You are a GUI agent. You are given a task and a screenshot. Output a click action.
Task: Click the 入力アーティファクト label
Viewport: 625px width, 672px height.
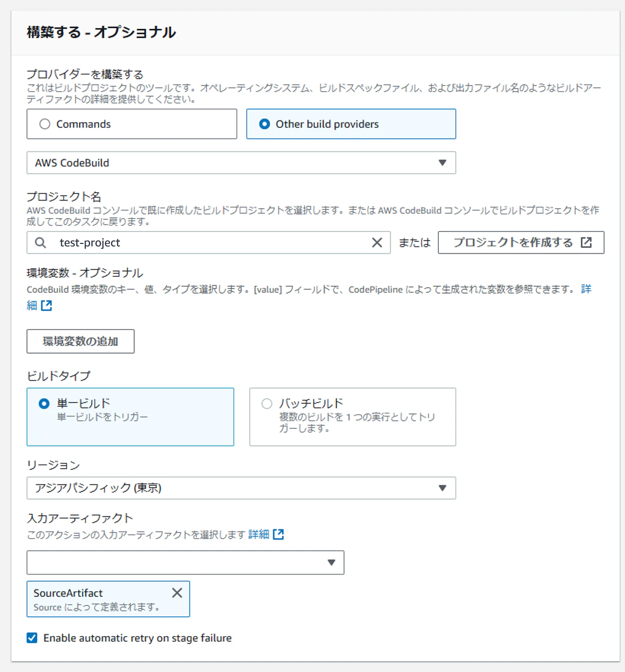click(x=80, y=518)
